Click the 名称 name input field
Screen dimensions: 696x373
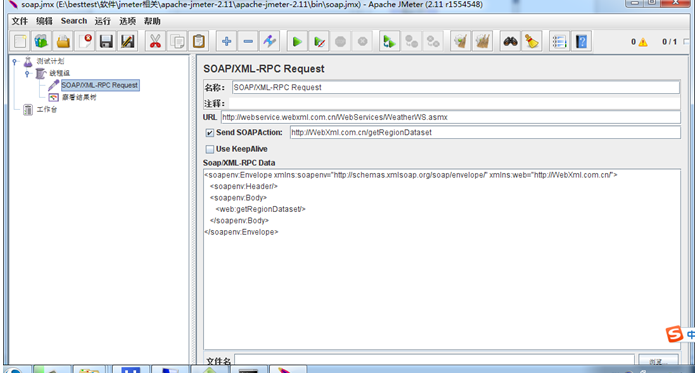coord(455,87)
